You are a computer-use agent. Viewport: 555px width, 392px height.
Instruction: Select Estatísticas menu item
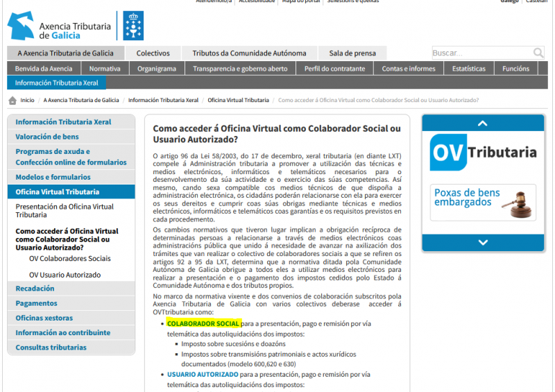click(x=469, y=69)
